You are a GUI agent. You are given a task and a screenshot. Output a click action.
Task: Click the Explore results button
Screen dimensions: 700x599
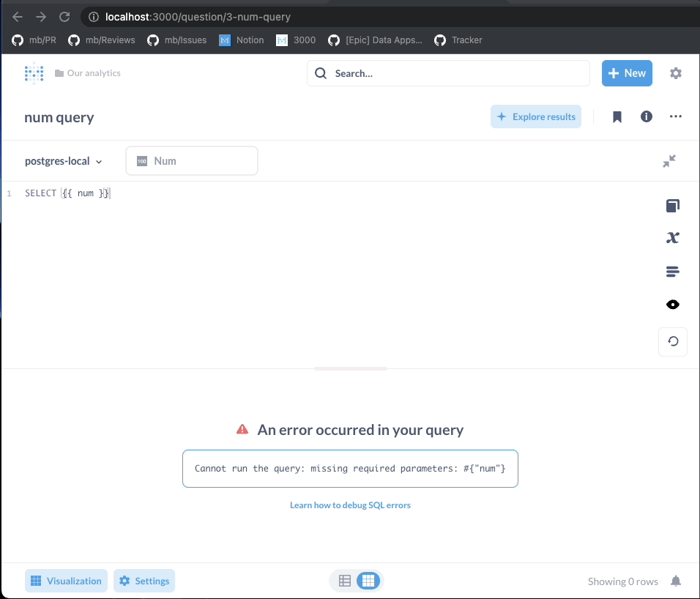pyautogui.click(x=535, y=116)
